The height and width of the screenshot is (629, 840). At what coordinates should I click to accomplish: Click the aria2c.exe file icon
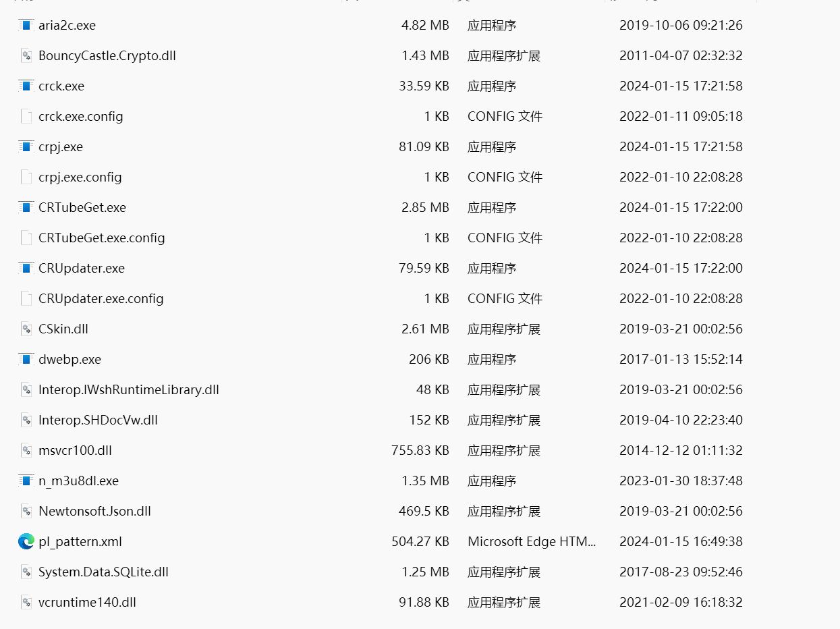pos(26,26)
